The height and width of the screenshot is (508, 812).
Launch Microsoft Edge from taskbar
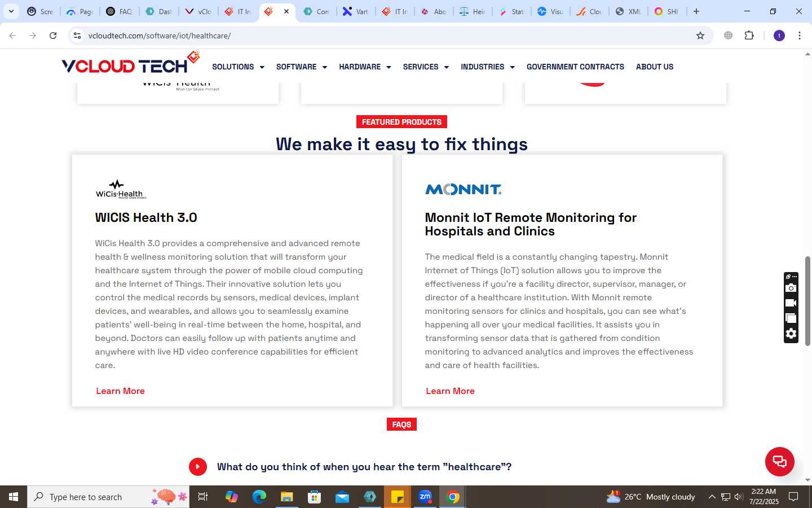[x=259, y=497]
